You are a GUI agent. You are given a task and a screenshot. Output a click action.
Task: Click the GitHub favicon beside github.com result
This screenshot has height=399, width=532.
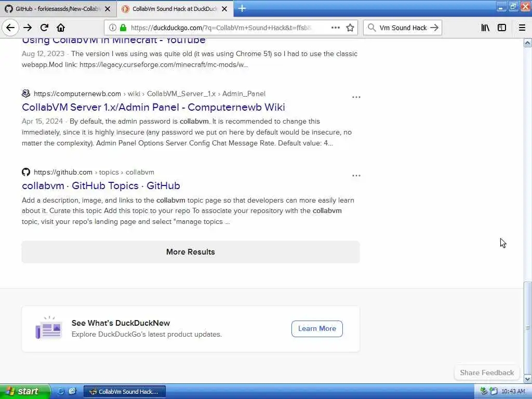(26, 172)
